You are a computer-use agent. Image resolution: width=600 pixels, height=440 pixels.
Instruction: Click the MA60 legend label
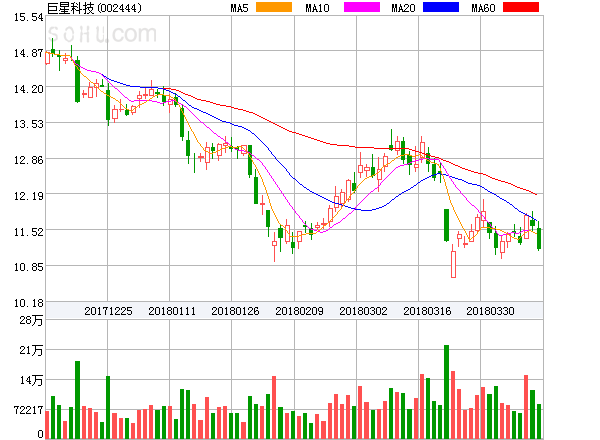point(483,8)
